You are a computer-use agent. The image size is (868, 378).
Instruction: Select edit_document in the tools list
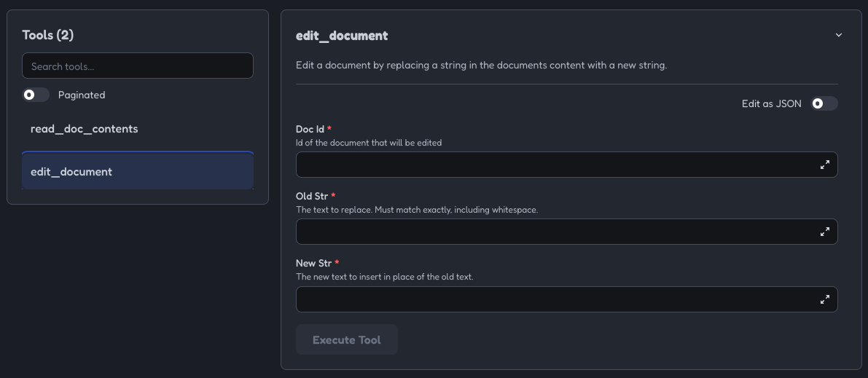137,171
